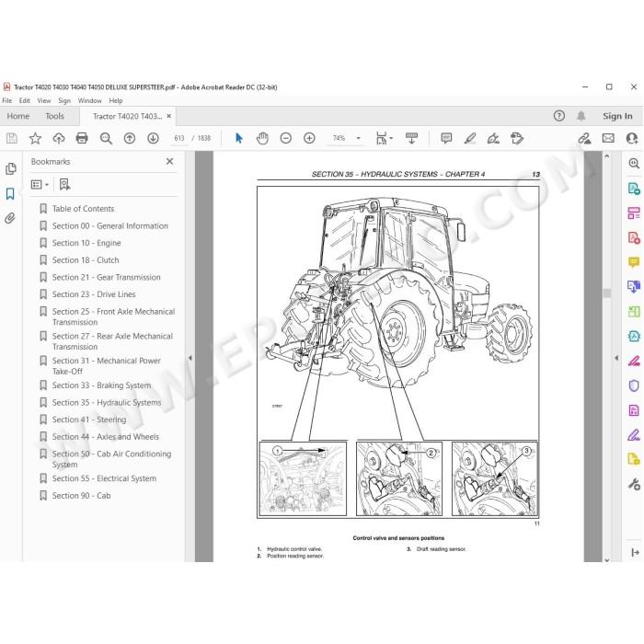Viewport: 644px width, 644px height.
Task: Jump to Section 55 - Electrical System
Action: pos(104,478)
